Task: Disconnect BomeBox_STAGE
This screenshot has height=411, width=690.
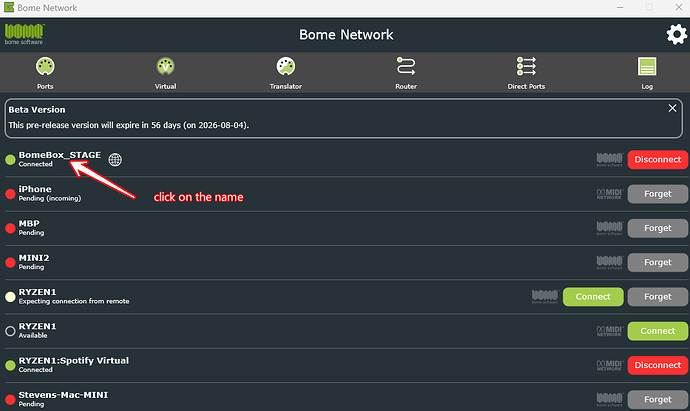Action: [657, 160]
